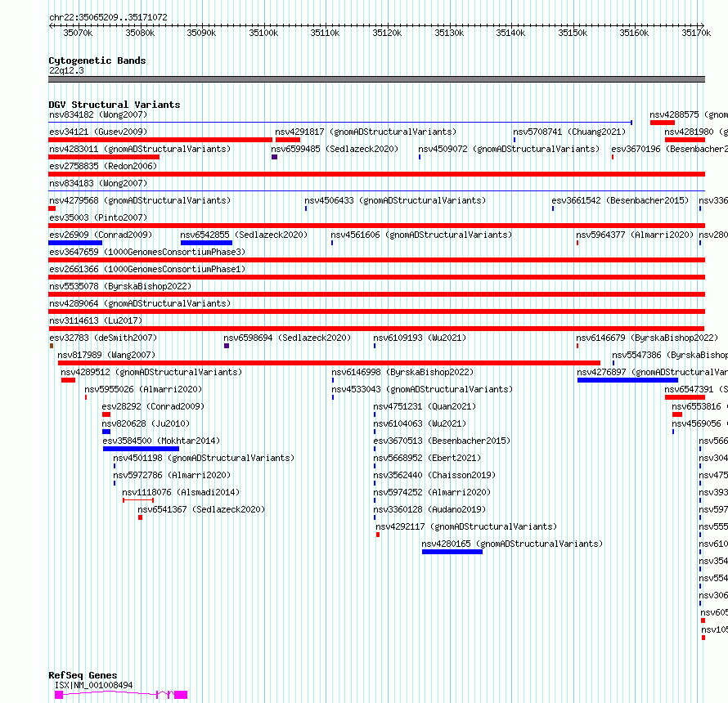Screen dimensions: 728x703
Task: Open nsv3562440 (Chaisson2019) label
Action: coord(434,475)
